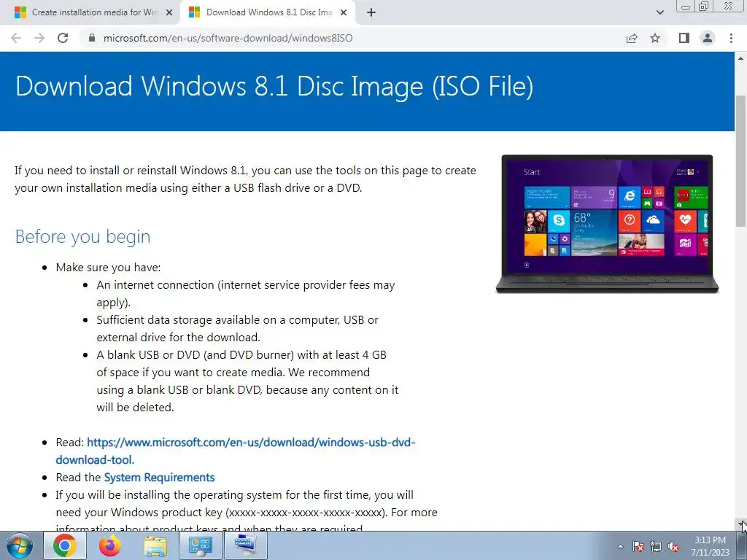747x560 pixels.
Task: Open the System Requirements link
Action: (159, 477)
